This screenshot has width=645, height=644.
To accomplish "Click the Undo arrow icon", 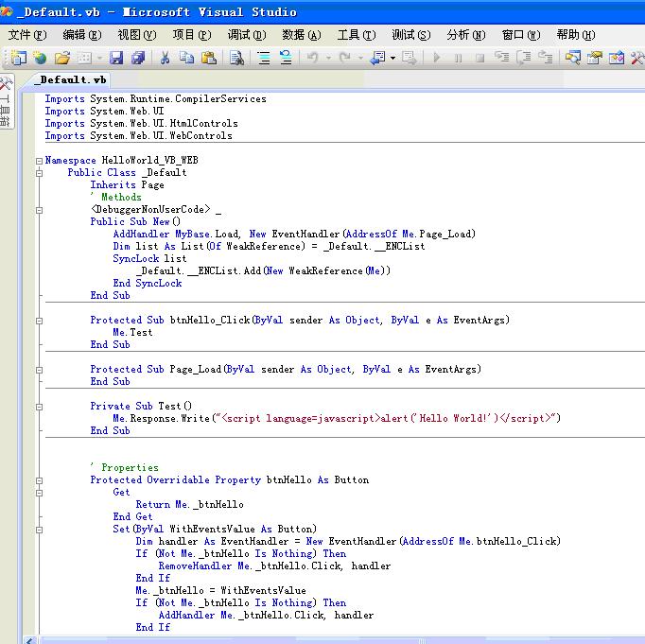I will click(313, 58).
